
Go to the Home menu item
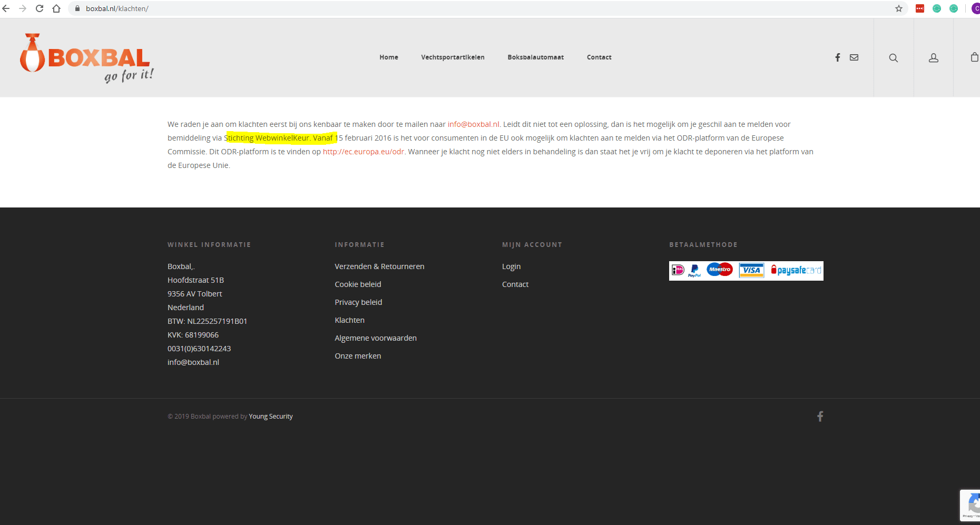click(389, 57)
